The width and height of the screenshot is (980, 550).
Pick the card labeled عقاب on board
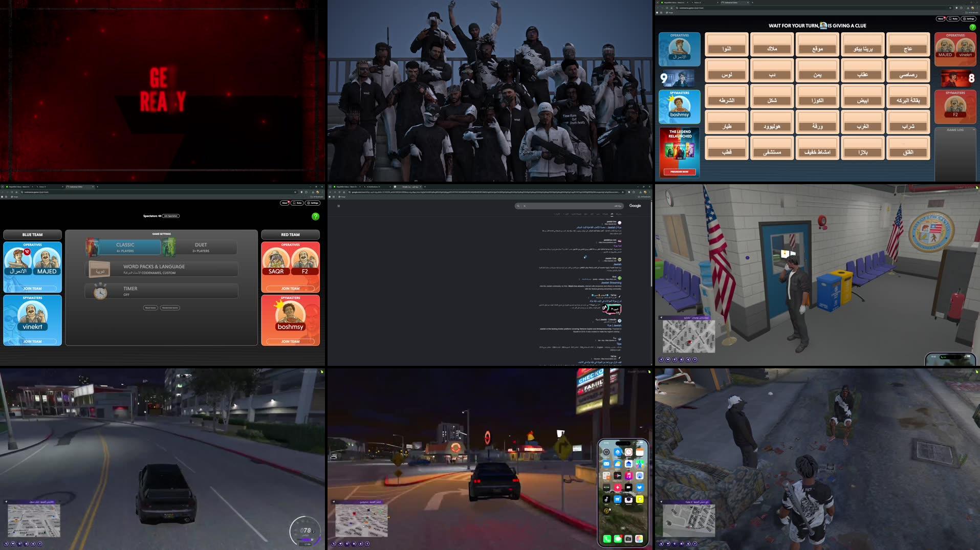pos(863,71)
